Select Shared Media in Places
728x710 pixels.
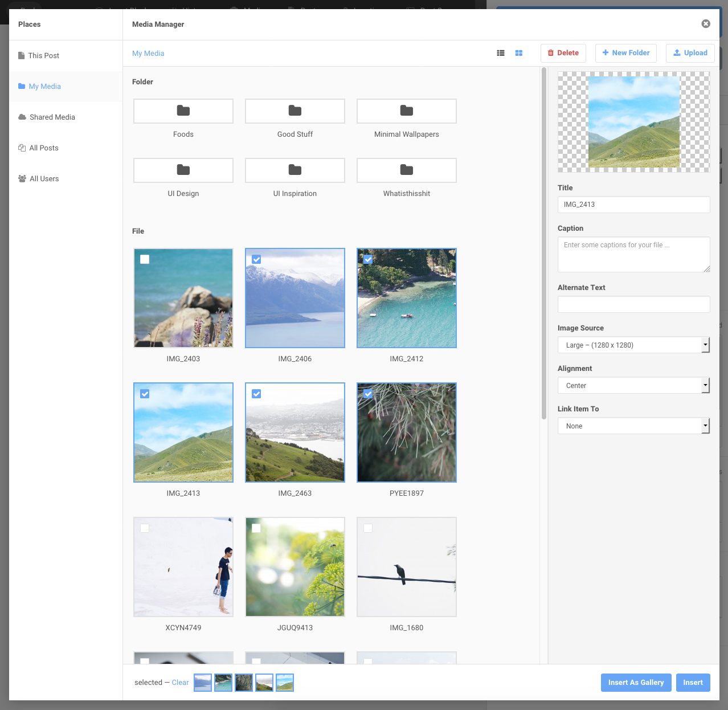coord(66,117)
